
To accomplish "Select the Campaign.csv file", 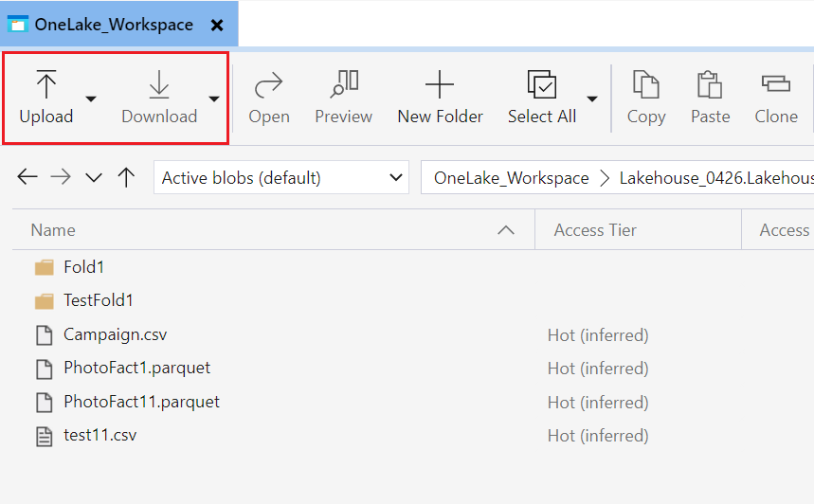I will 115,334.
